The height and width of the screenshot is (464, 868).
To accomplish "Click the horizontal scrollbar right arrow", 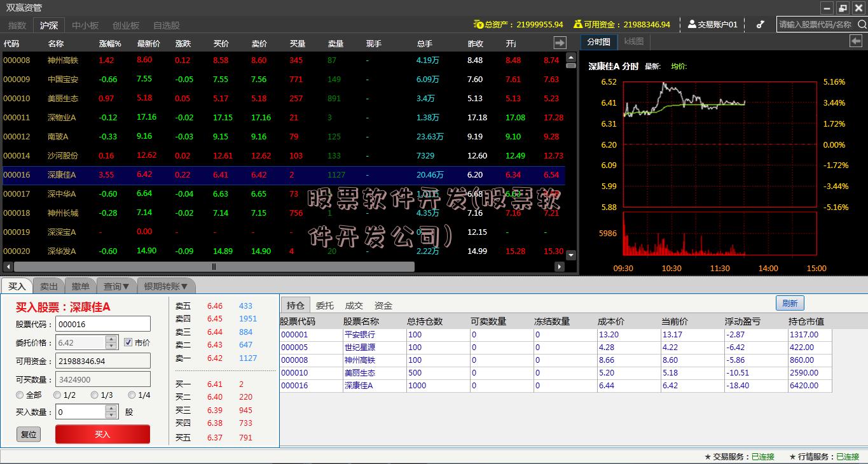I will pos(560,267).
